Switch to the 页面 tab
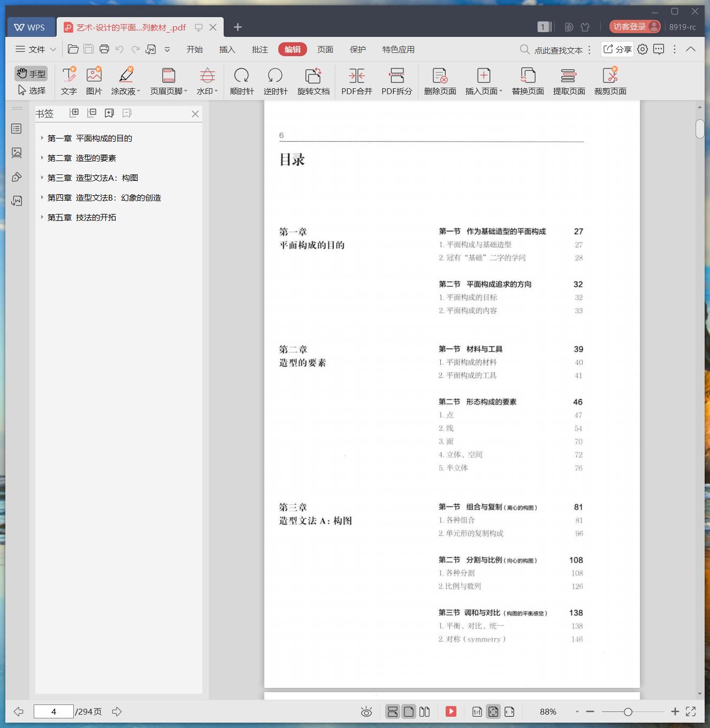The height and width of the screenshot is (728, 710). tap(325, 49)
